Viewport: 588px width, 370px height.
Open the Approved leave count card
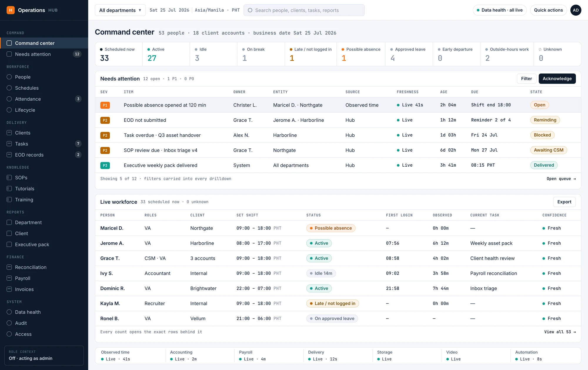(x=409, y=54)
